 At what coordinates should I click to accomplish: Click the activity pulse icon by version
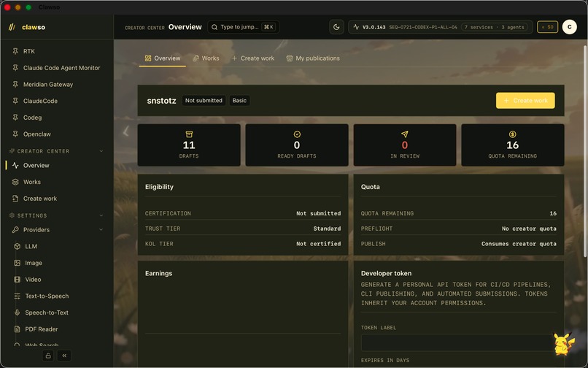point(356,27)
